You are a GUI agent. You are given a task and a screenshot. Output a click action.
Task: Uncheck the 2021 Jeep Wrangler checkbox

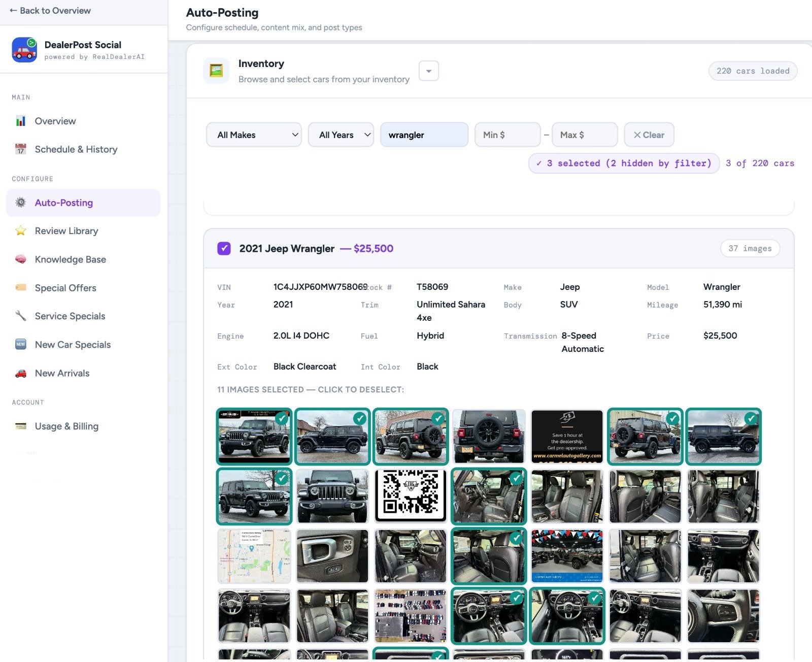click(x=224, y=248)
